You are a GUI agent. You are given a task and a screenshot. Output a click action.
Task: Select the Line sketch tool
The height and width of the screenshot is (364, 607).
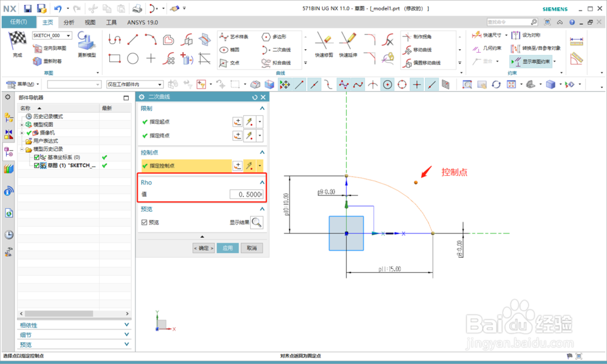pyautogui.click(x=132, y=39)
